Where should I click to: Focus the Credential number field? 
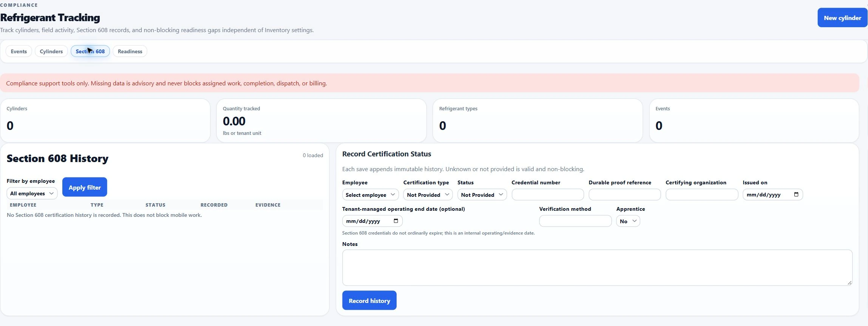(548, 195)
